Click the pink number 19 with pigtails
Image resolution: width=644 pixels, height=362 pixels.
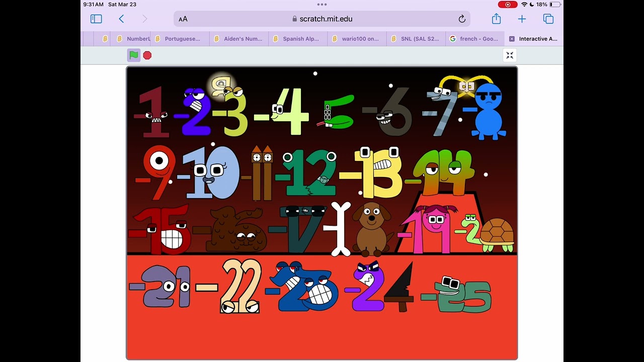[x=428, y=228]
